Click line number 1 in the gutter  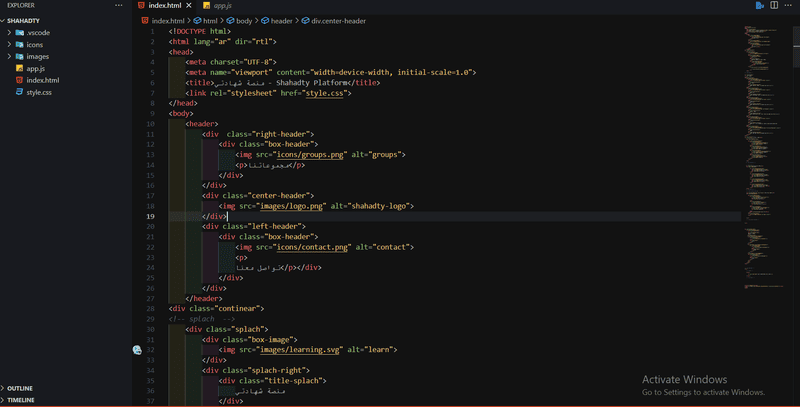[152, 31]
